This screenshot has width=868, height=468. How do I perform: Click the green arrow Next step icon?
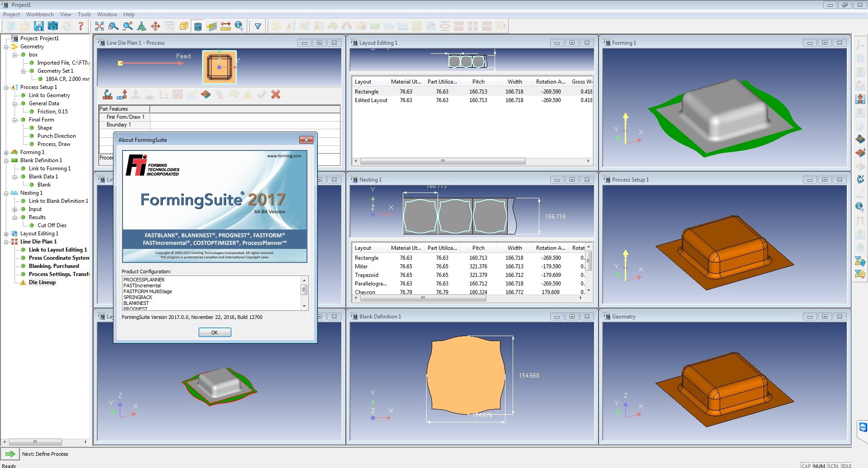point(10,454)
